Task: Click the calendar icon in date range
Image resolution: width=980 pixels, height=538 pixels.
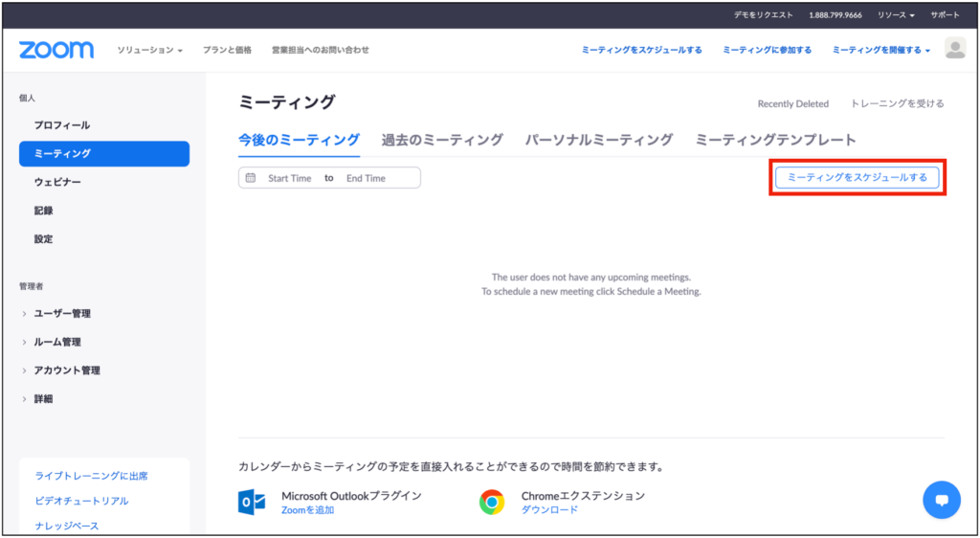Action: pyautogui.click(x=251, y=178)
